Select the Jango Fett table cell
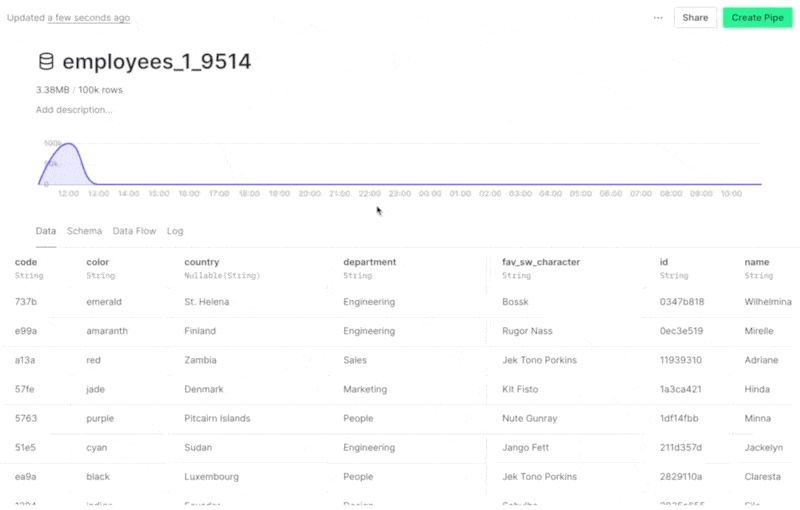 click(529, 448)
